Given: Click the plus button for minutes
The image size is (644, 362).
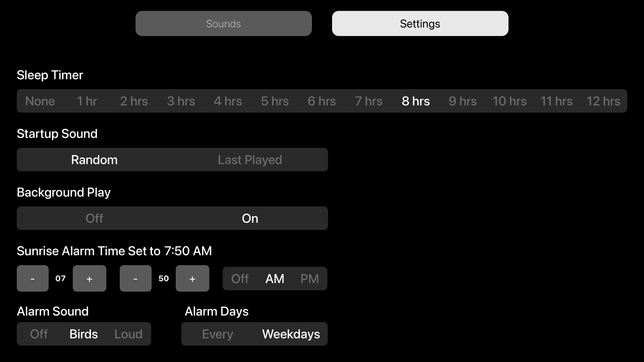Looking at the screenshot, I should [x=192, y=279].
